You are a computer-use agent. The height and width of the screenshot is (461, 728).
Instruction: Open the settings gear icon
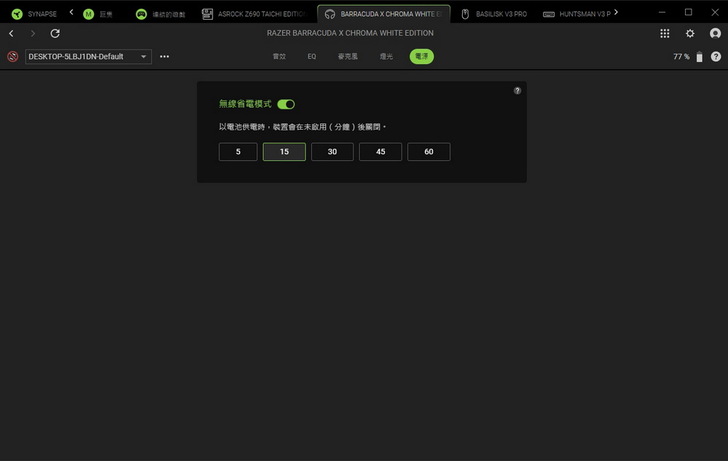(690, 33)
